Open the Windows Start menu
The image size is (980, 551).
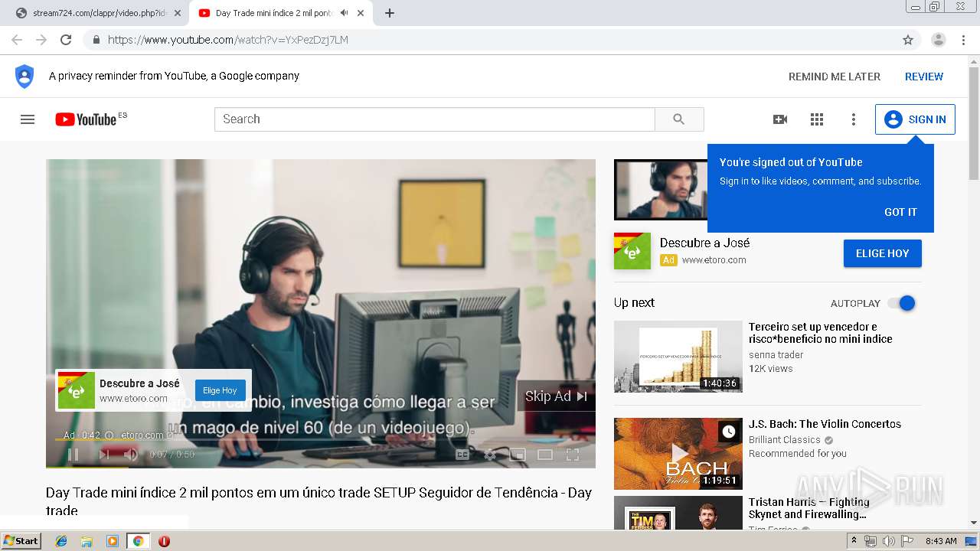pos(21,541)
